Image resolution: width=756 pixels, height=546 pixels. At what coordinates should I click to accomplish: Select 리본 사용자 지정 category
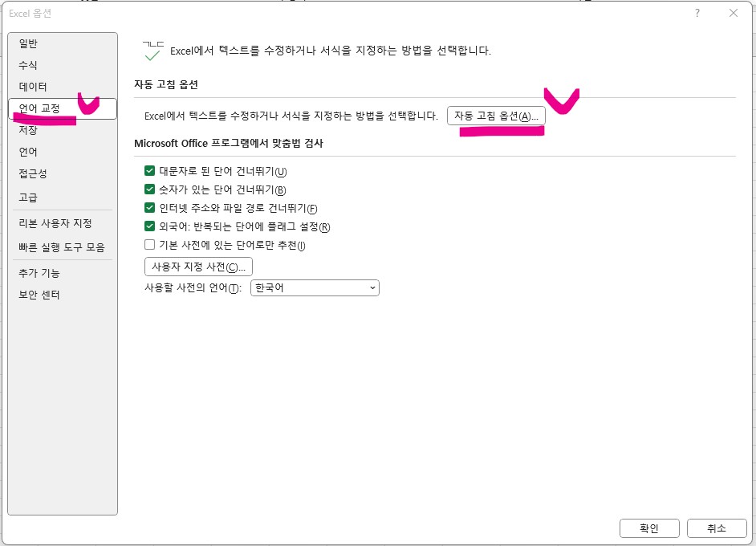click(x=54, y=223)
